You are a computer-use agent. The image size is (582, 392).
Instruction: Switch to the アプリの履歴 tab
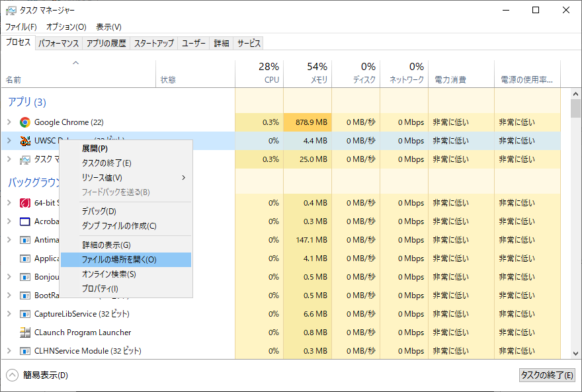pyautogui.click(x=106, y=44)
